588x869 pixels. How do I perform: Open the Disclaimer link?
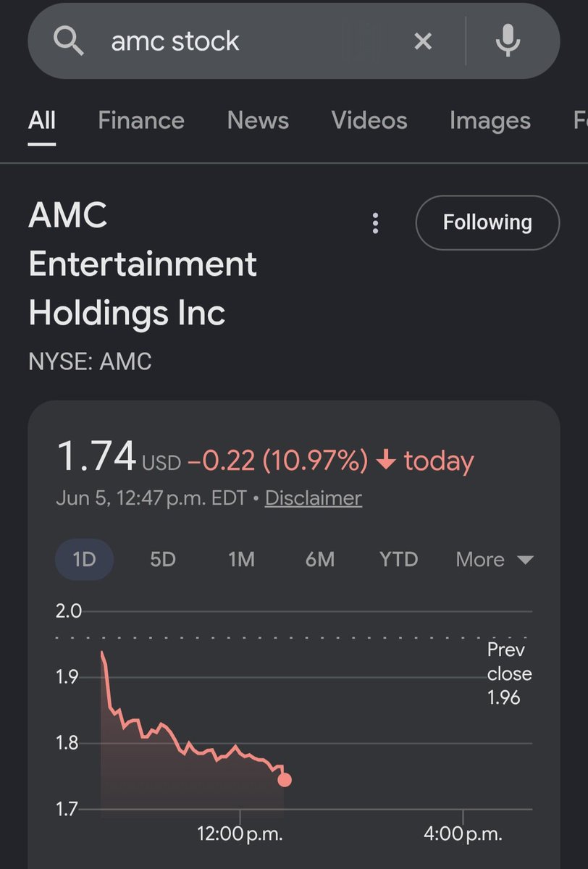[x=314, y=498]
